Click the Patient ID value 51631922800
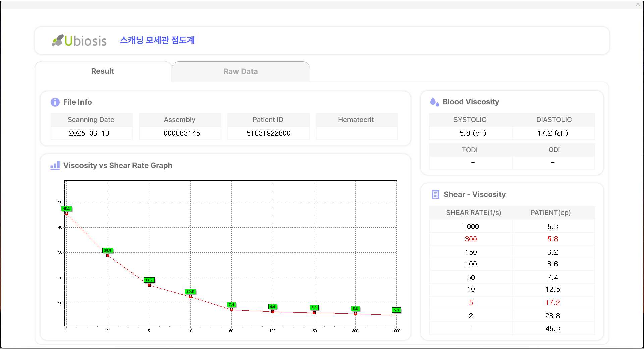Image resolution: width=644 pixels, height=349 pixels. (x=268, y=133)
